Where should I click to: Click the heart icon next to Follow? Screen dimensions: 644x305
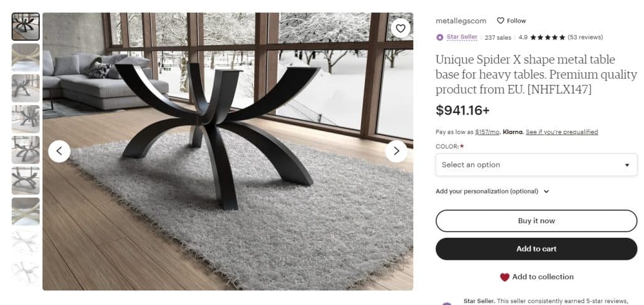coord(500,21)
